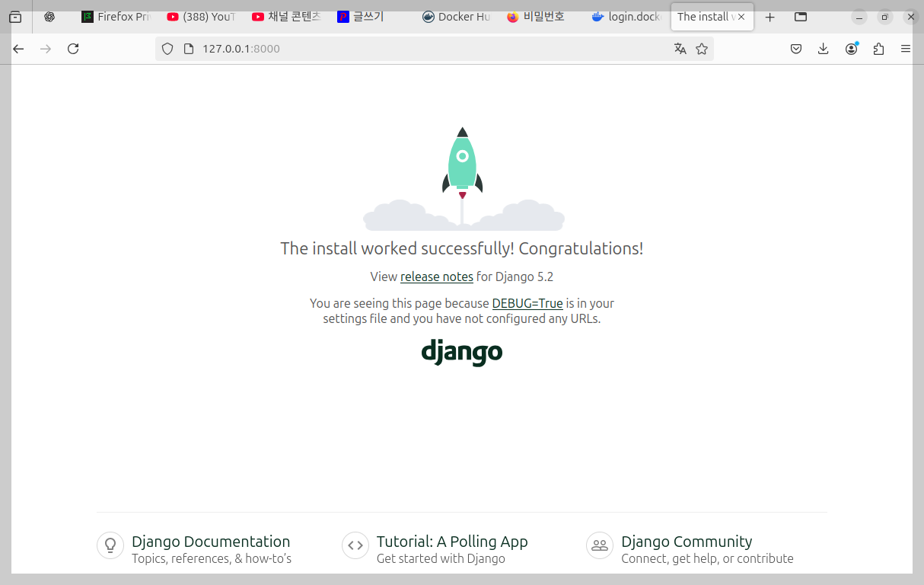Viewport: 924px width, 585px height.
Task: Open the 비밀번호 tab
Action: click(543, 17)
